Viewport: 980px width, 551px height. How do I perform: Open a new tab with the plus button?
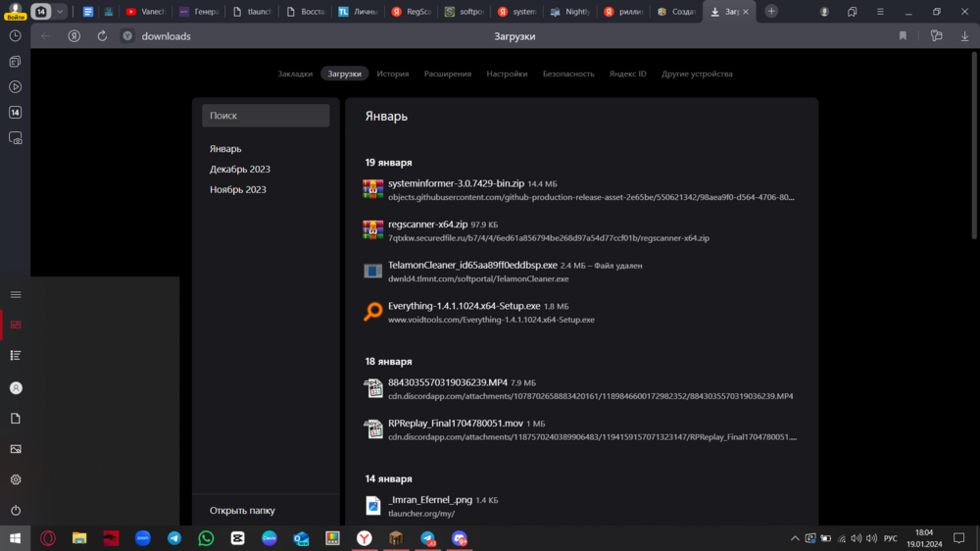[771, 11]
